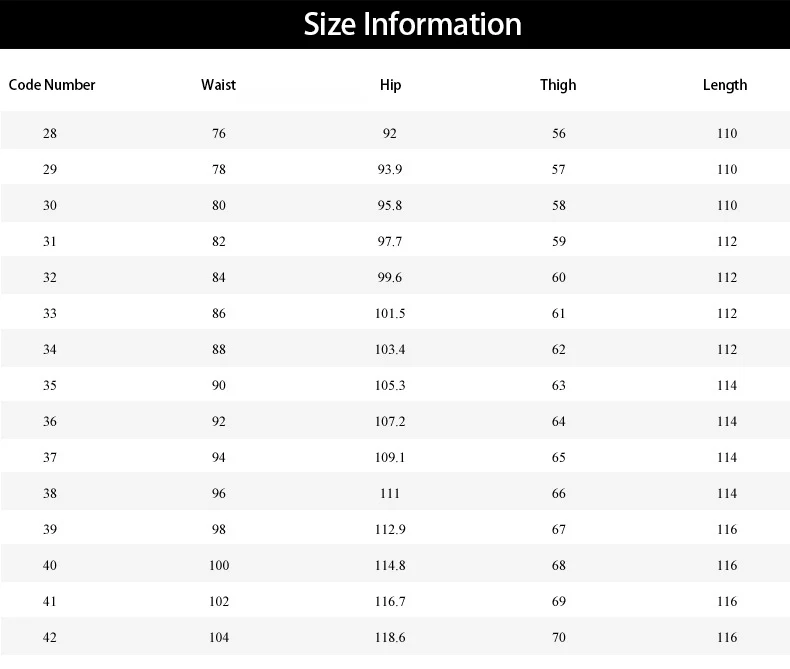Select the Waist column header
Viewport: 790px width, 669px height.
click(218, 85)
